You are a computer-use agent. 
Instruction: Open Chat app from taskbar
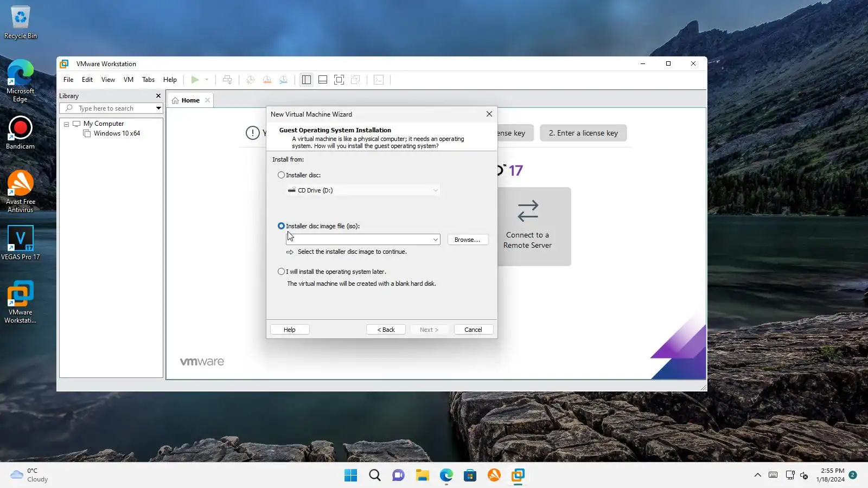(399, 476)
